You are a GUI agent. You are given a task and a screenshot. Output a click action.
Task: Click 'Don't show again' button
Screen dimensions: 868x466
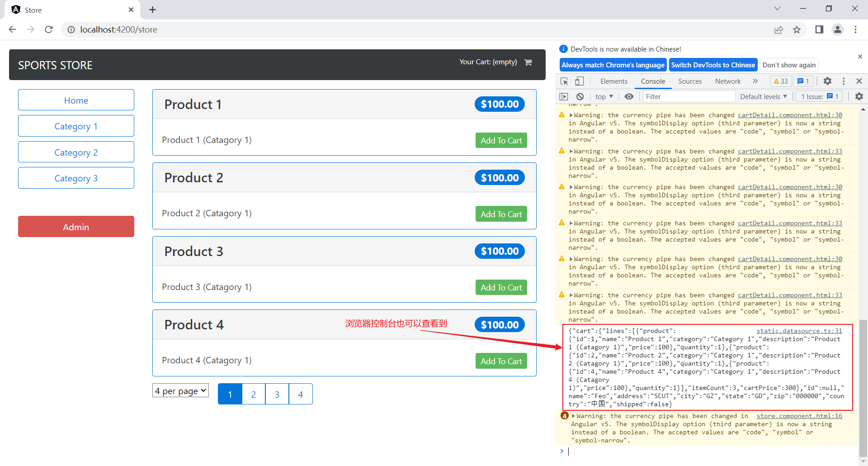click(x=789, y=65)
